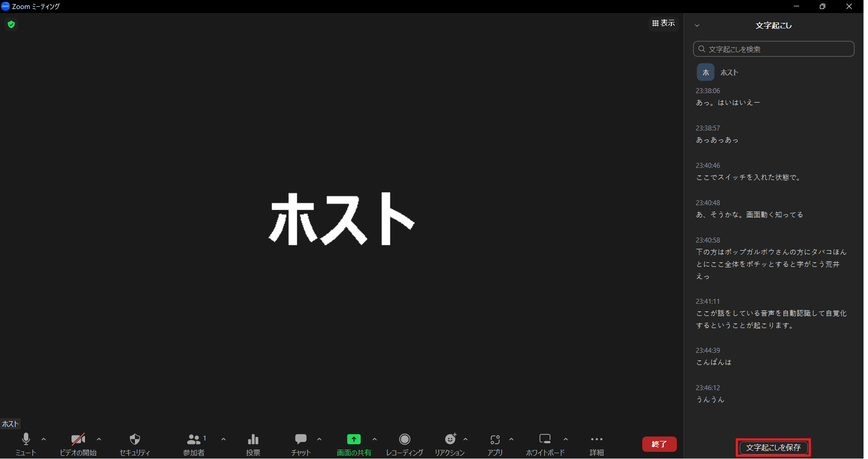Expand video options arrow beside ビデオの開始
The height and width of the screenshot is (459, 868).
(x=99, y=439)
